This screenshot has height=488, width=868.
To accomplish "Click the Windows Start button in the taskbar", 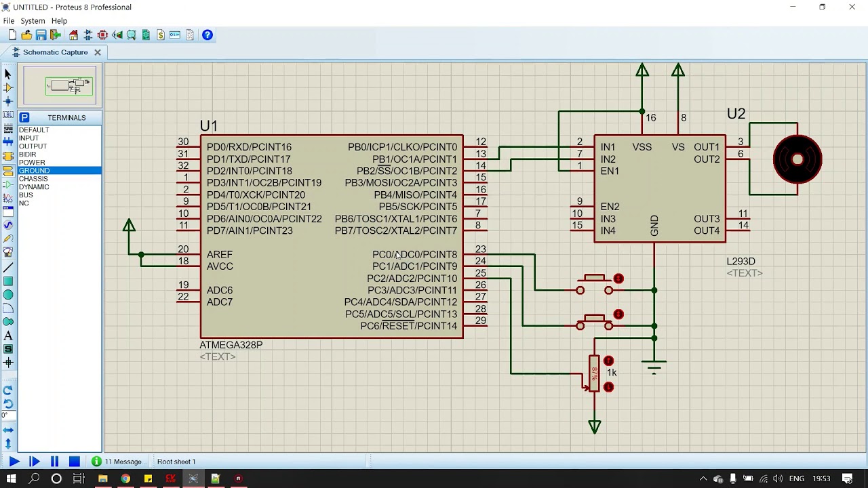I will click(12, 479).
